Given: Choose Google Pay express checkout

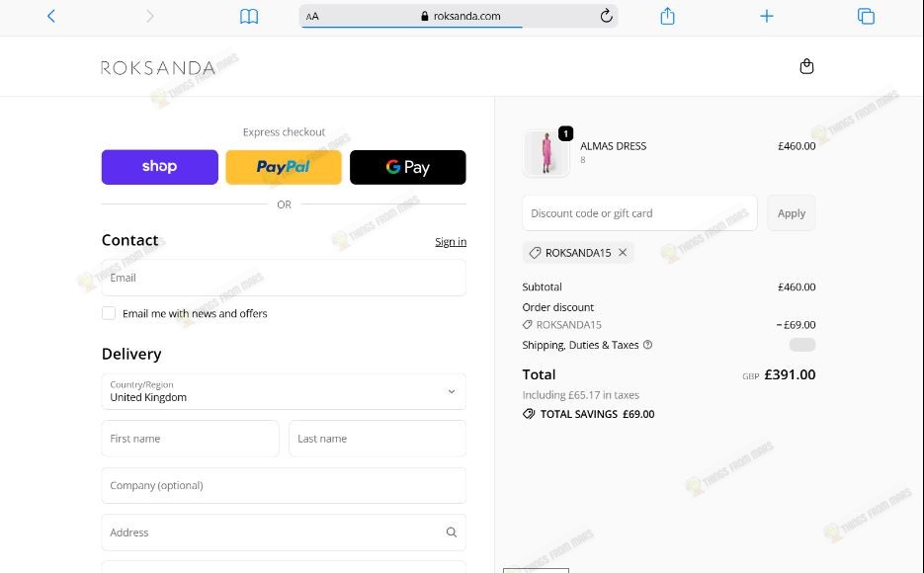Looking at the screenshot, I should [408, 167].
